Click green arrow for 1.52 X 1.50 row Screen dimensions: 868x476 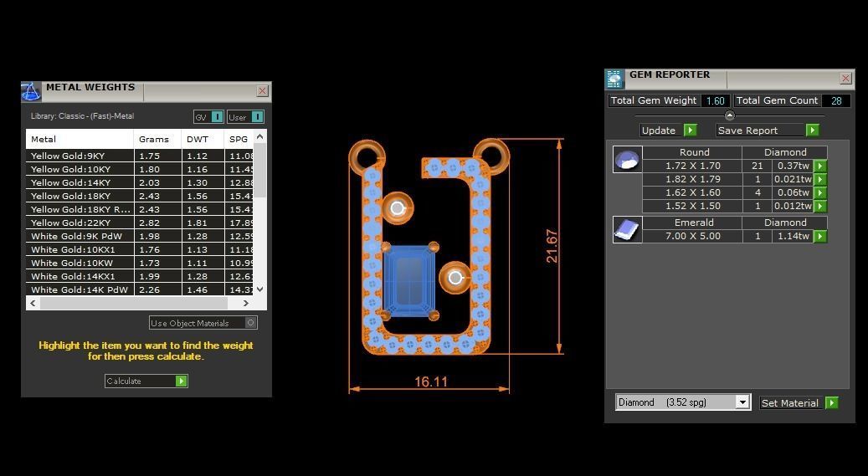(820, 206)
